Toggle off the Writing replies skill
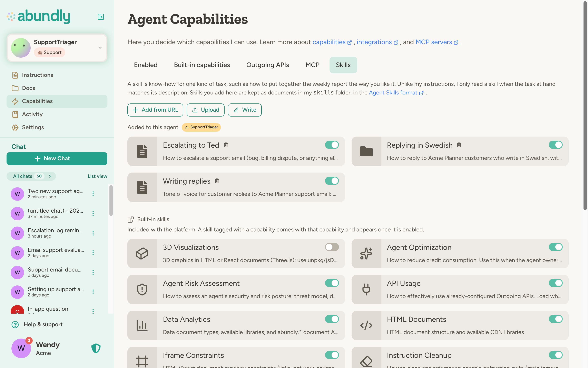 [332, 181]
